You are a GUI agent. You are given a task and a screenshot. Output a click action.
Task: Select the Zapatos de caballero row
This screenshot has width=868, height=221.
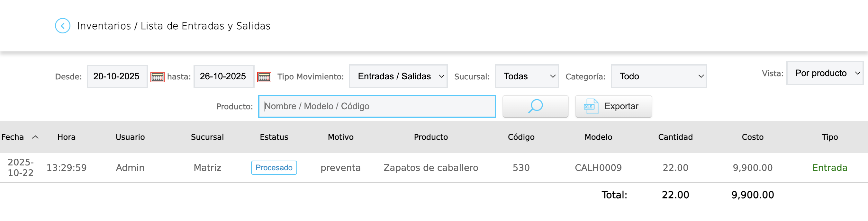tap(430, 167)
